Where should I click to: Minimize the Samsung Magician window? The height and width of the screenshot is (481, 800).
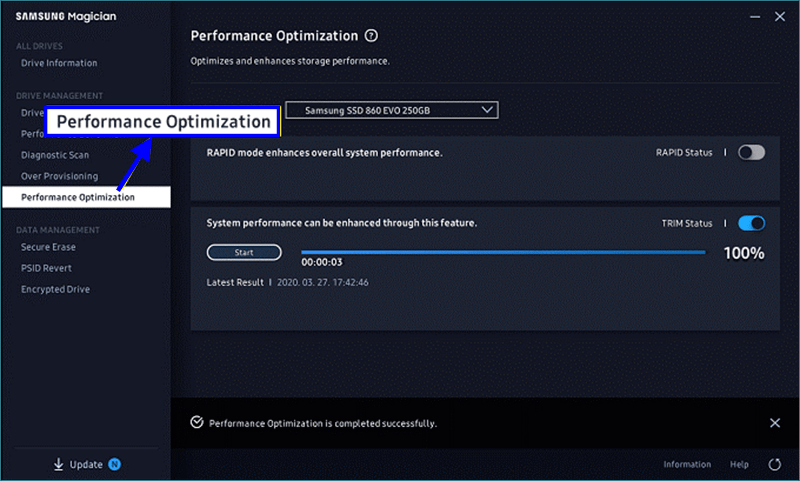point(755,17)
